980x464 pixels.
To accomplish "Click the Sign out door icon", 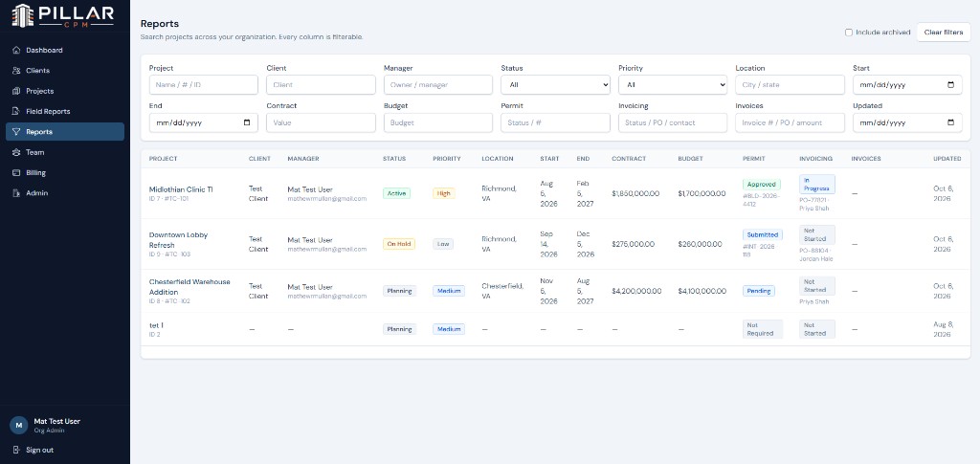I will 16,450.
